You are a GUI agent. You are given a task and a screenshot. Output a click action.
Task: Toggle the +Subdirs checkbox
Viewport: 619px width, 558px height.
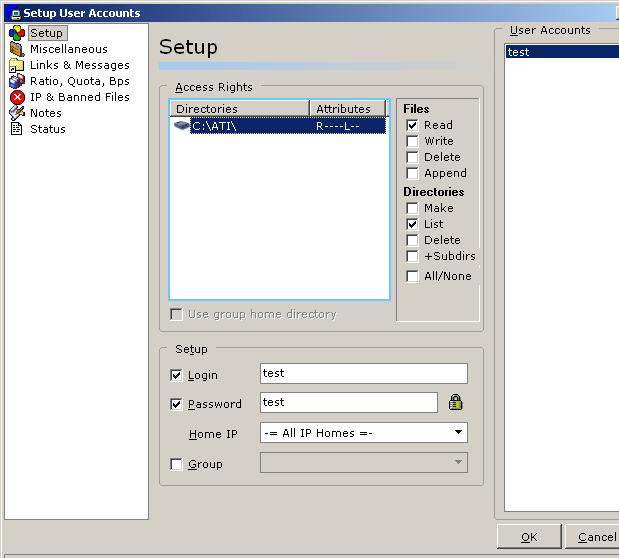pos(412,256)
